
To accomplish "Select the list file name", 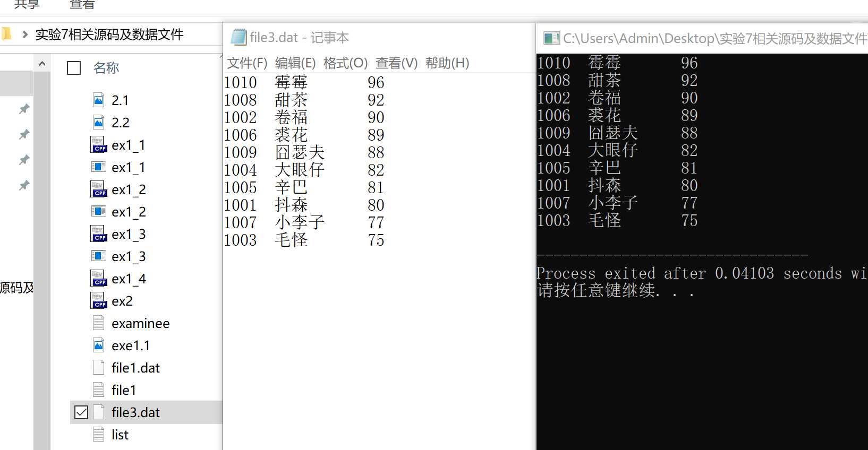I will pos(120,435).
